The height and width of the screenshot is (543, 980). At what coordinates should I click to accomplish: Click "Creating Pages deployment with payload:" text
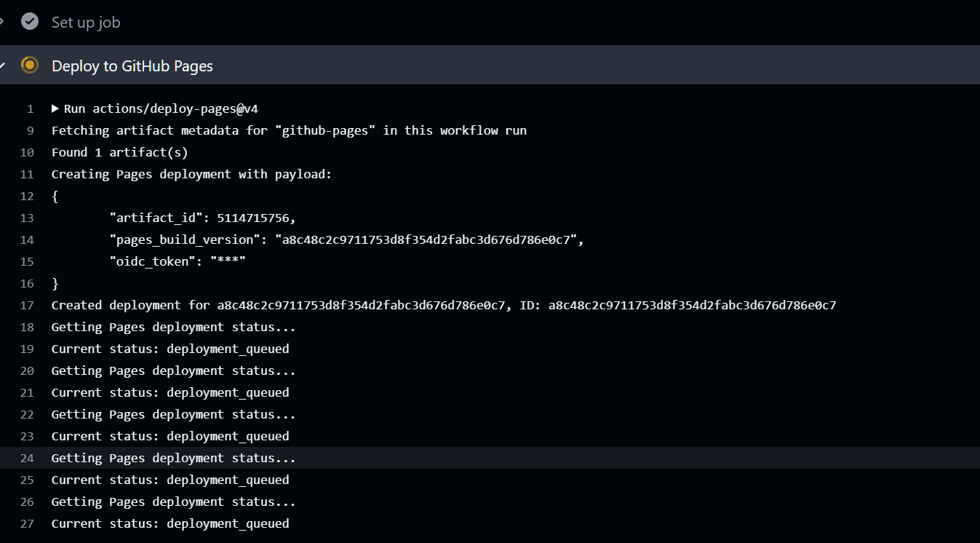coord(191,174)
